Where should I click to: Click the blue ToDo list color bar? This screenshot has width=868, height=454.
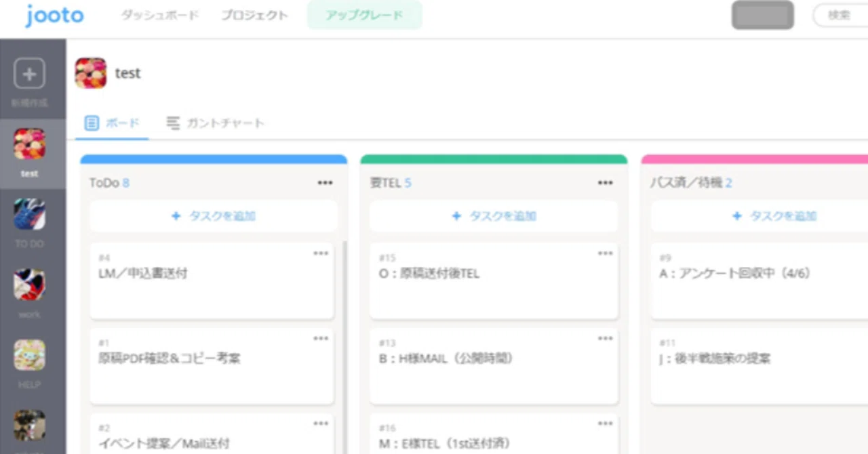pyautogui.click(x=214, y=159)
